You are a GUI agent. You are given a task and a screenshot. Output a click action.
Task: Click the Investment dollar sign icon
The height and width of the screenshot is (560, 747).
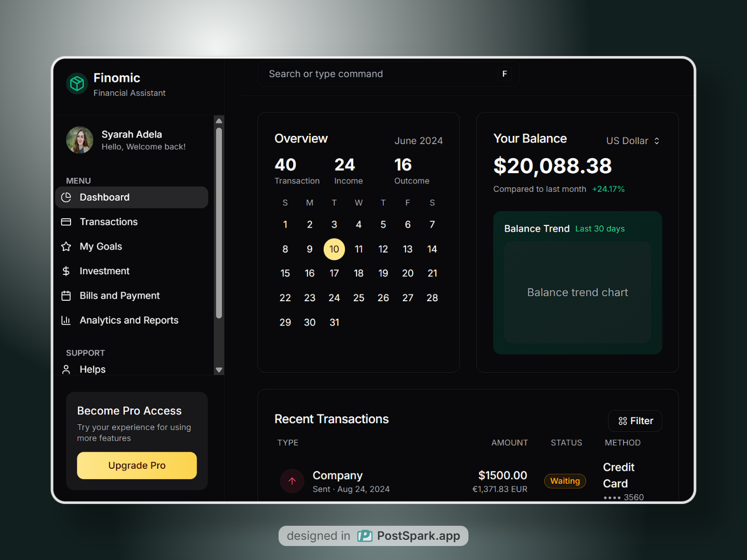point(66,271)
